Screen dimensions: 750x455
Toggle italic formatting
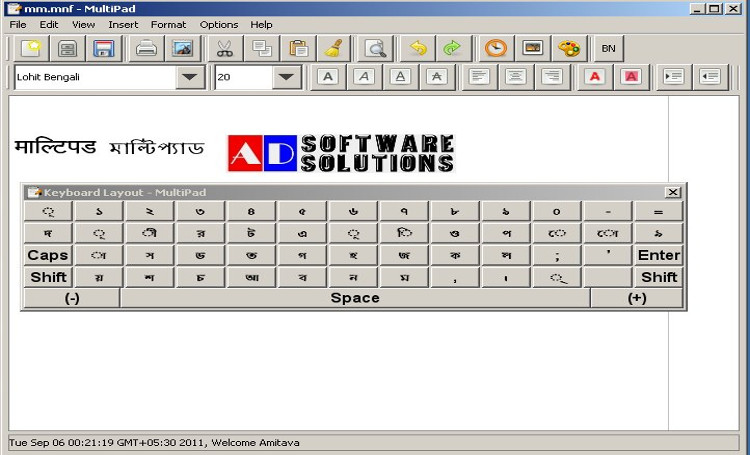[x=364, y=77]
